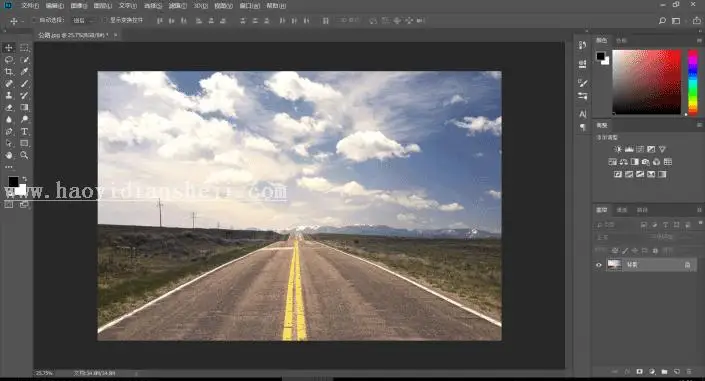Enable the Show Transform Controls checkbox

point(105,20)
